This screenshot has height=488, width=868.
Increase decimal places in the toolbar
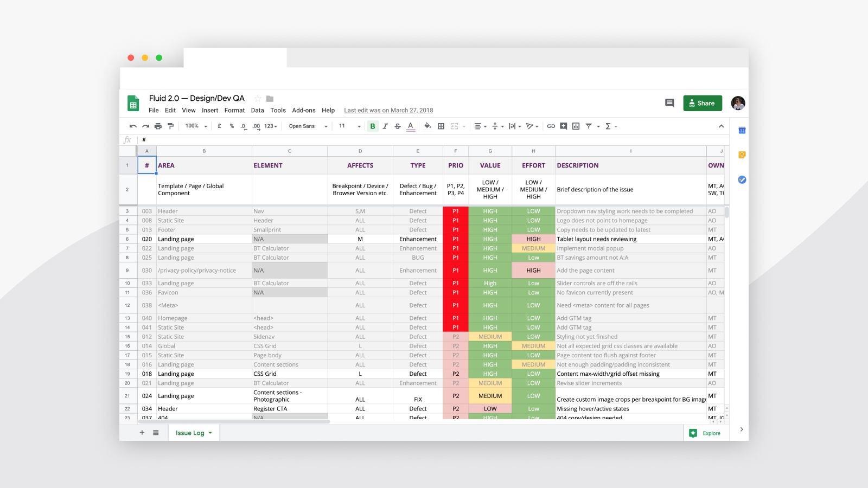click(256, 126)
